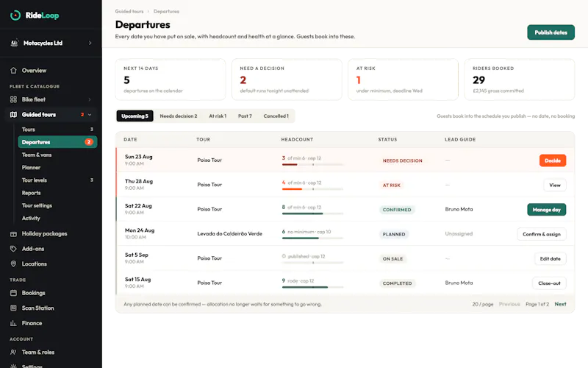Open the 20 / page size selector
Screen dimensions: 588x368
click(x=482, y=304)
